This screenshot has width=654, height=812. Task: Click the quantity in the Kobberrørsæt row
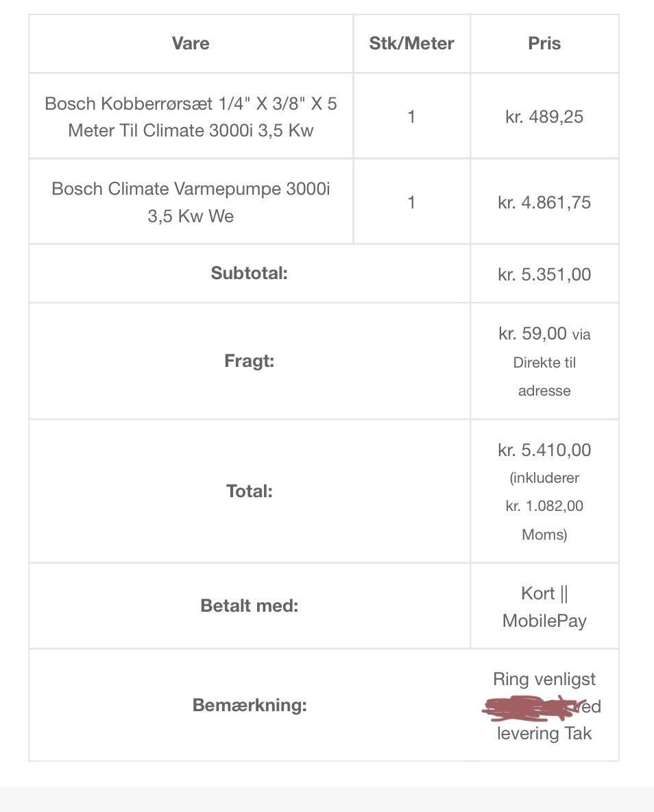(x=411, y=117)
